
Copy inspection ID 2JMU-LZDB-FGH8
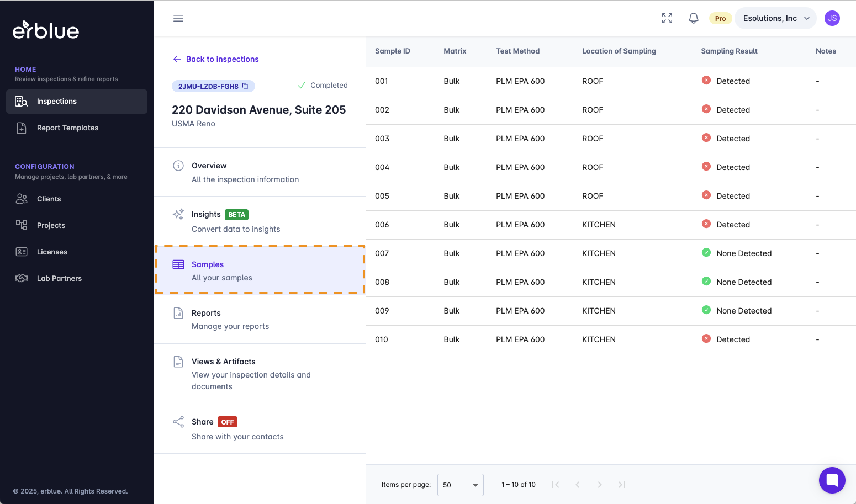pos(245,86)
